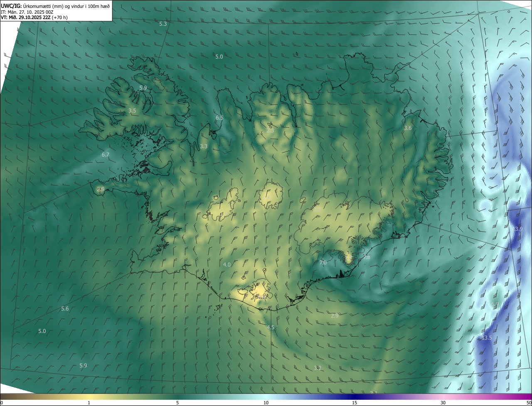Screen dimensions: 532x406
Task: Click the 13.9 value label in the purple band
Action: click(x=517, y=229)
